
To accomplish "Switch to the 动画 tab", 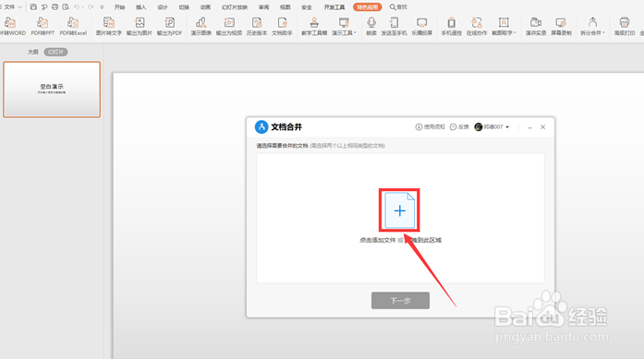I will pyautogui.click(x=205, y=7).
